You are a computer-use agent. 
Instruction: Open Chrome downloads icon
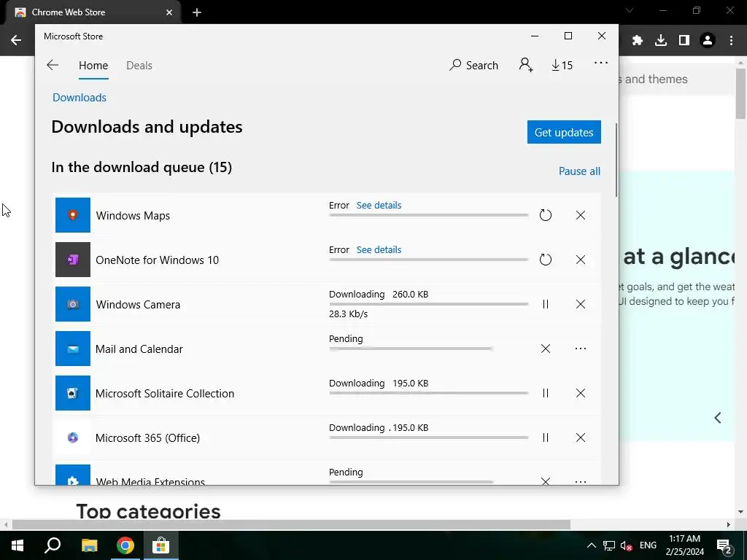661,41
